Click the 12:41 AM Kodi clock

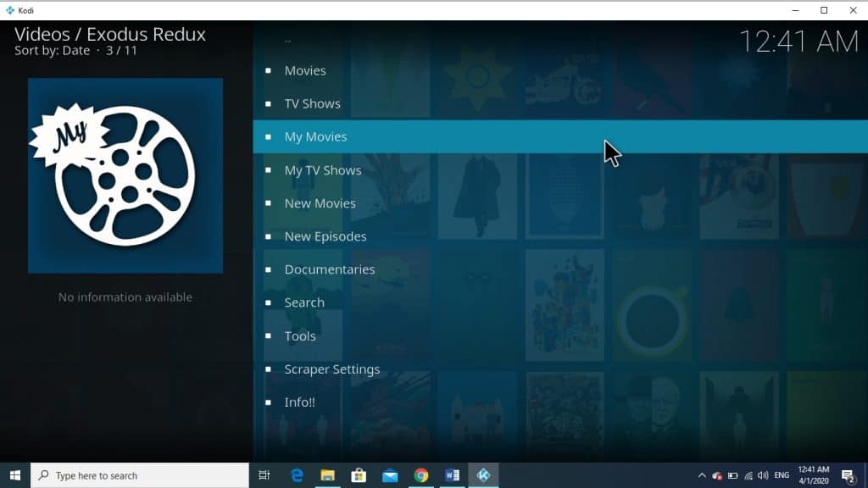pyautogui.click(x=798, y=42)
